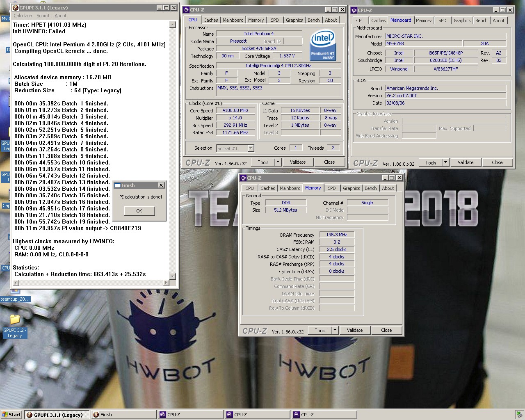Click Close button in CPU-Z CPU window

[329, 162]
